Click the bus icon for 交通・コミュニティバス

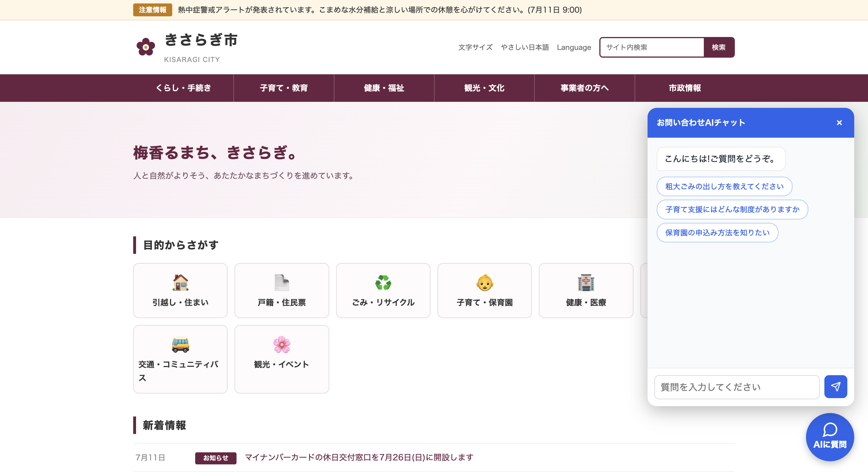(x=180, y=344)
